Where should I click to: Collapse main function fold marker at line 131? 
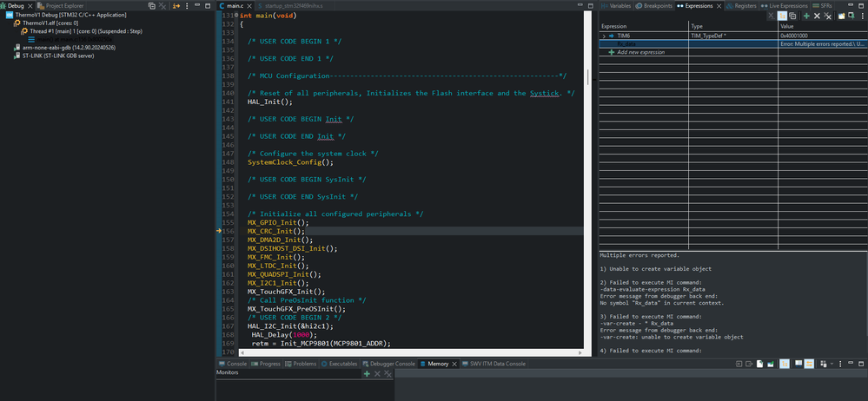click(237, 16)
